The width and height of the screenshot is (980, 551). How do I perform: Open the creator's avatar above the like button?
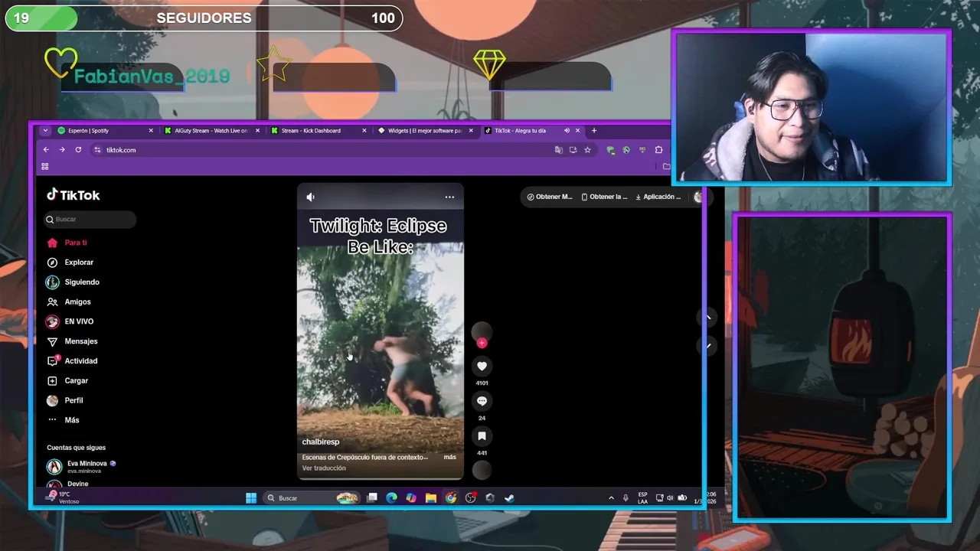[x=482, y=331]
